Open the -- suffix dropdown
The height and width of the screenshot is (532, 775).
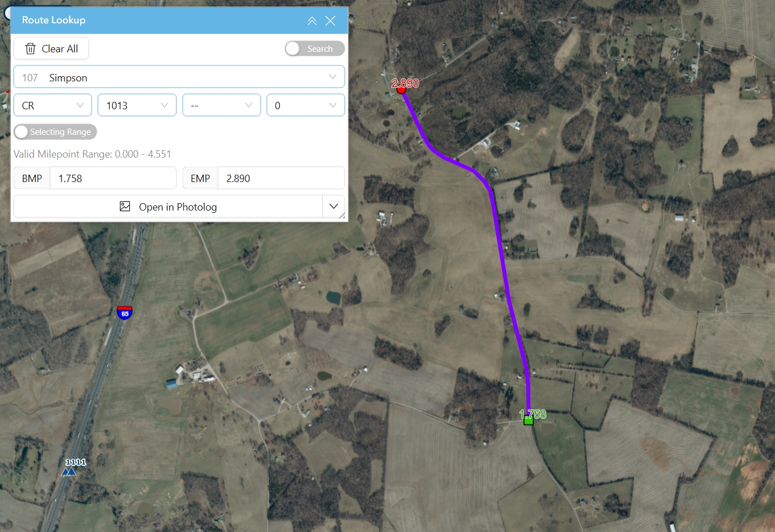[x=221, y=105]
